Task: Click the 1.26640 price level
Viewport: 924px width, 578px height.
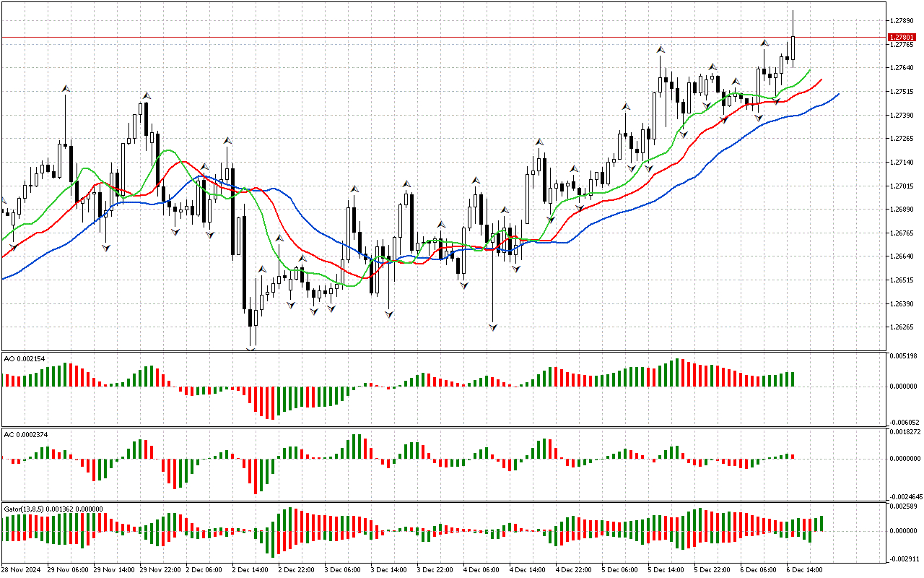Action: 902,256
